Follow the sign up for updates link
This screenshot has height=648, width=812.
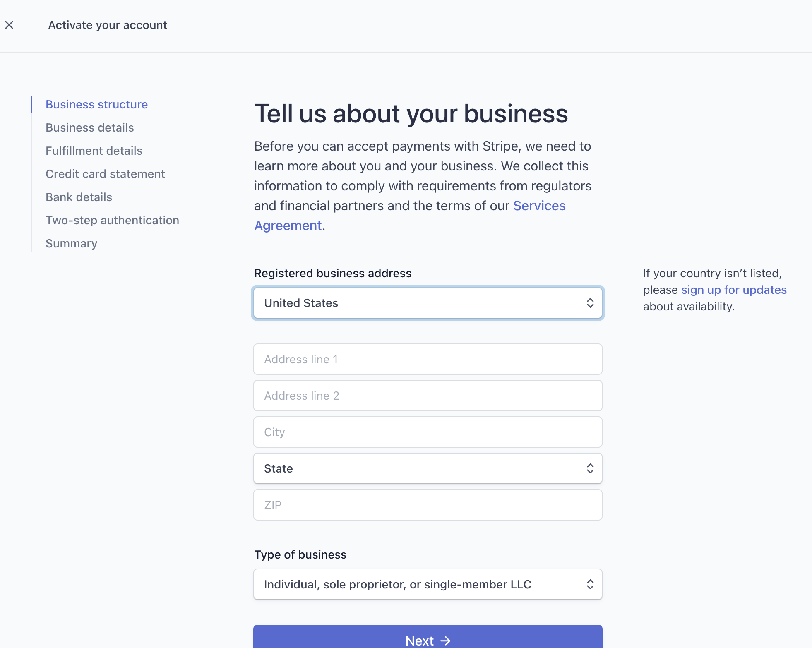734,290
